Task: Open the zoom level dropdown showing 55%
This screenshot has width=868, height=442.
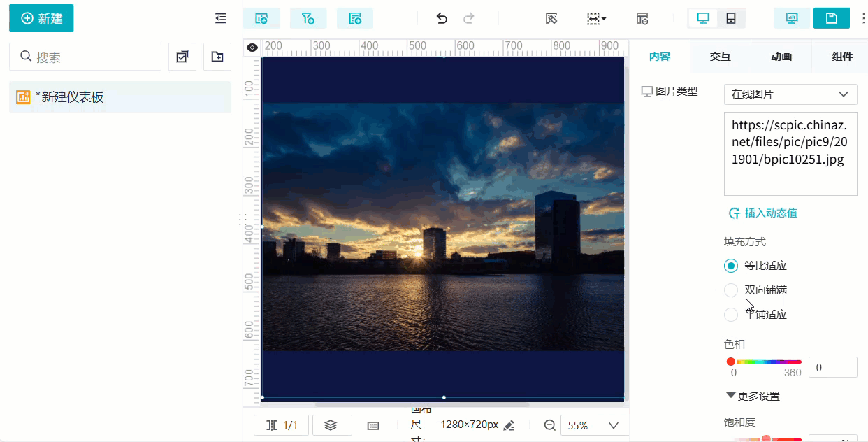Action: click(x=593, y=425)
